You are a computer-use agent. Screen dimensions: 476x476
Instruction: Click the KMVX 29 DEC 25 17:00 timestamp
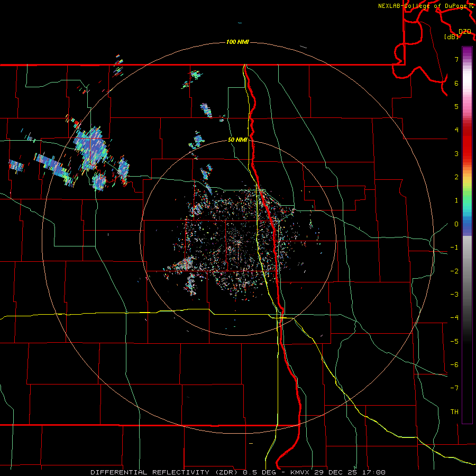(x=338, y=472)
